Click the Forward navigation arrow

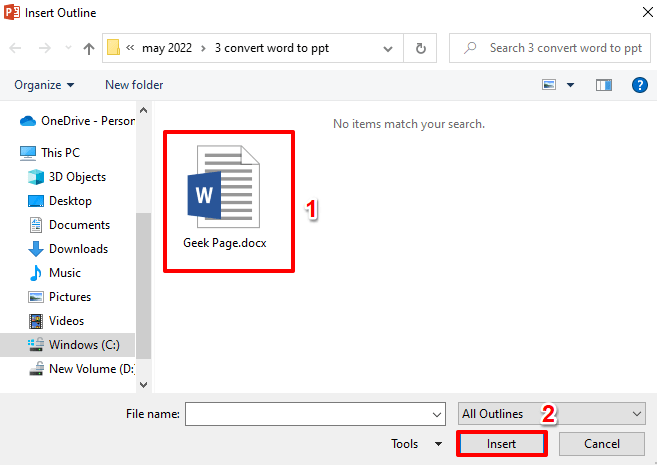tap(44, 48)
